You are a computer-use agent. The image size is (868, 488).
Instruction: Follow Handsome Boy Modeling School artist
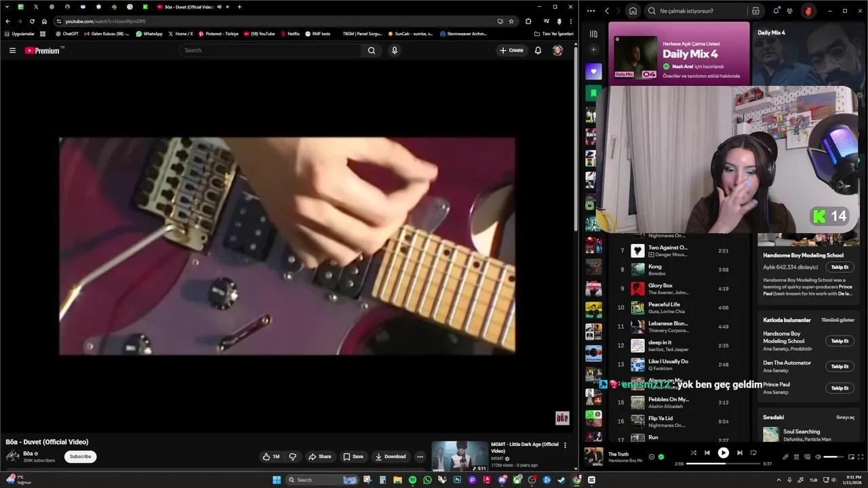(840, 267)
